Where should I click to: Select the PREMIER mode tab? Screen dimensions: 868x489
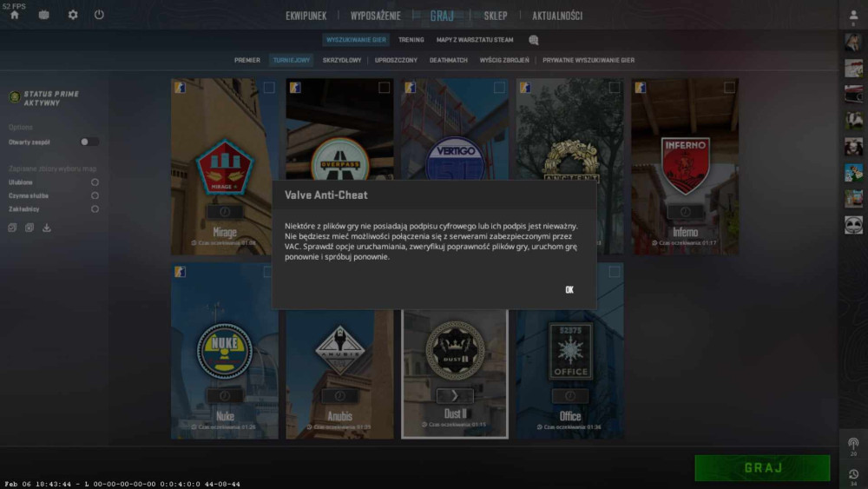pos(247,60)
